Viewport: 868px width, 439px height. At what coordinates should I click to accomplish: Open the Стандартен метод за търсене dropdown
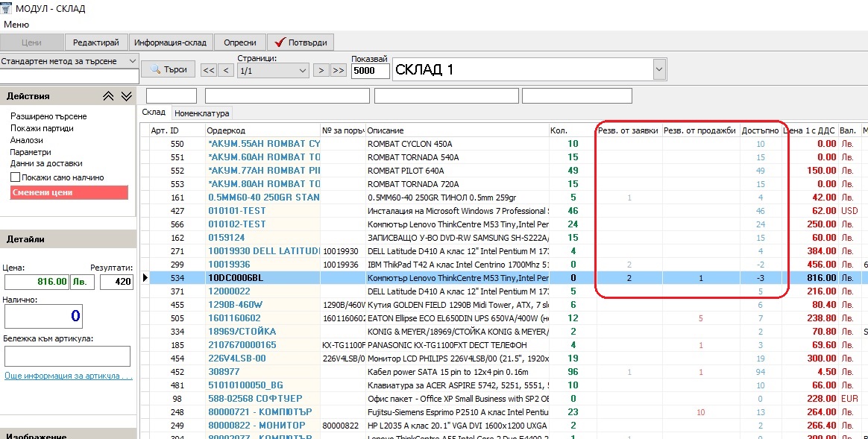click(x=133, y=61)
